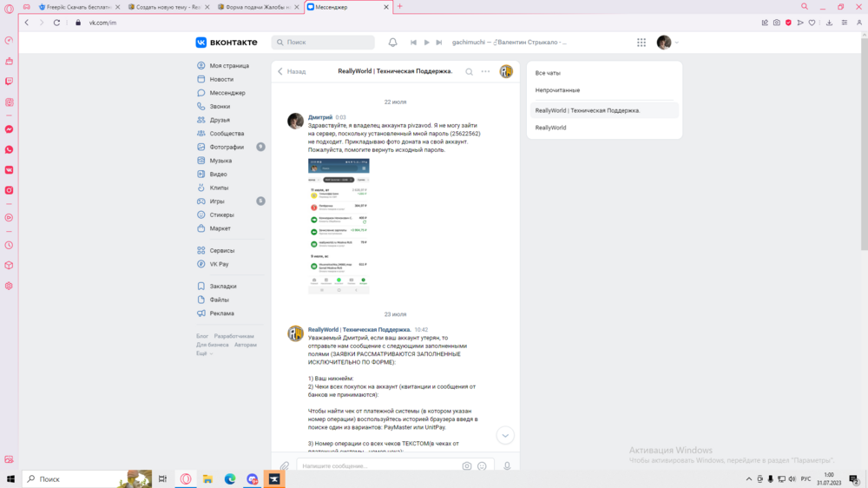Open VK notifications bell
The height and width of the screenshot is (488, 868).
point(392,42)
